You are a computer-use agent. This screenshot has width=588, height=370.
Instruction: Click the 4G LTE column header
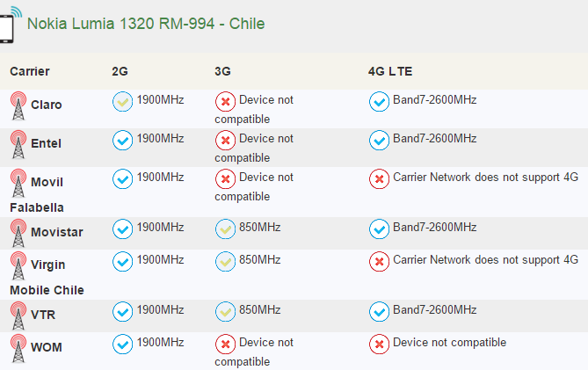coord(390,70)
